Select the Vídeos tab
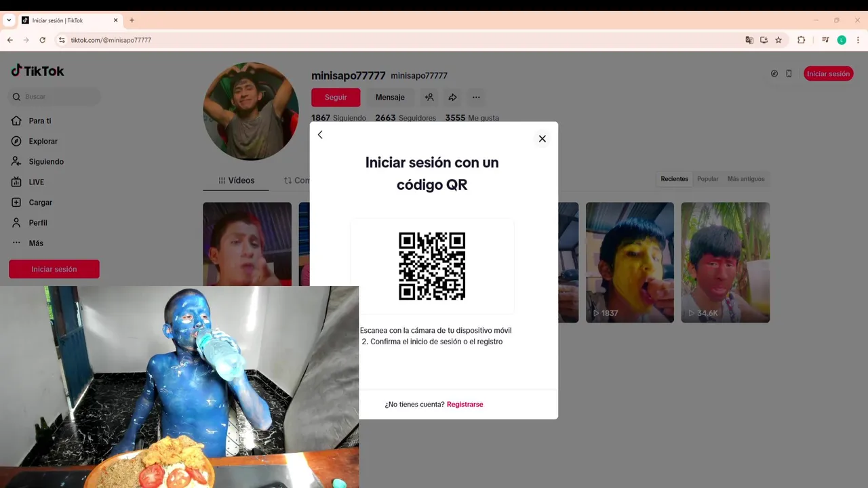 pyautogui.click(x=236, y=180)
